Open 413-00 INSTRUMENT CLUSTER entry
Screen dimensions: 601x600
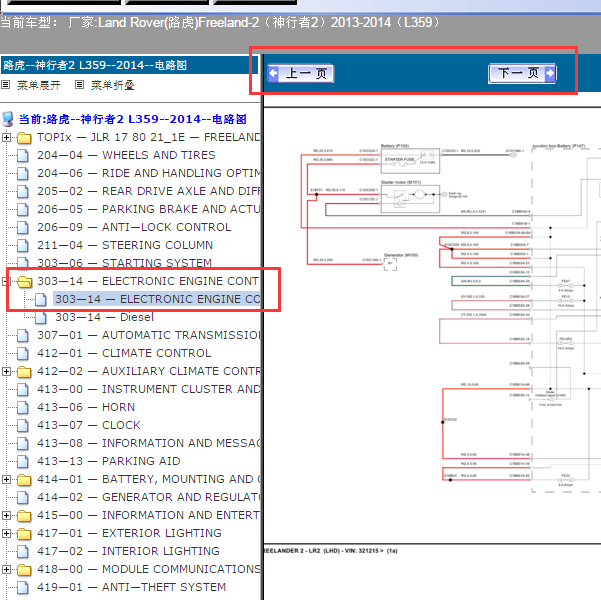point(149,390)
